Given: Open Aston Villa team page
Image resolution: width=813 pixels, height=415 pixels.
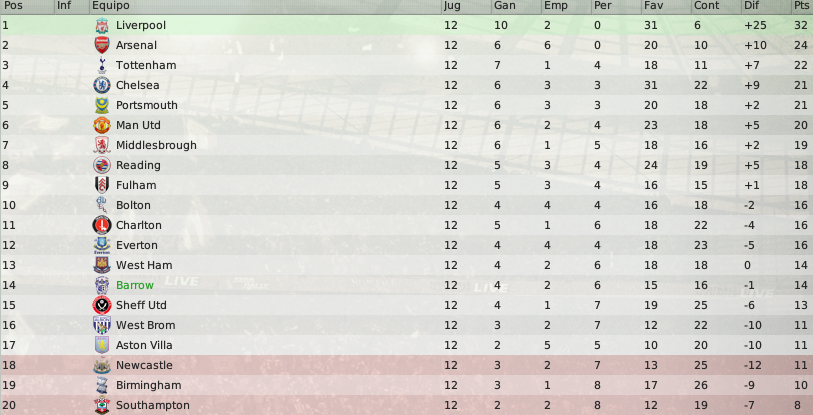Looking at the screenshot, I should pos(144,345).
